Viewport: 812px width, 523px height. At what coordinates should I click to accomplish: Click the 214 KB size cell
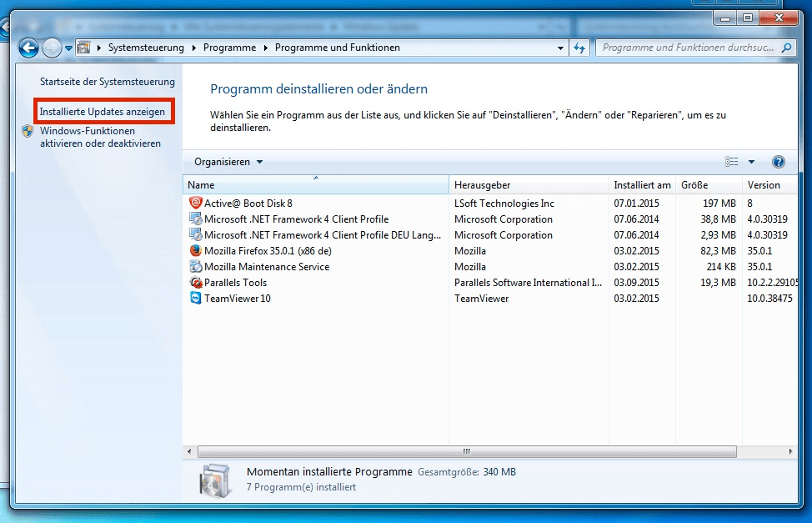point(721,266)
